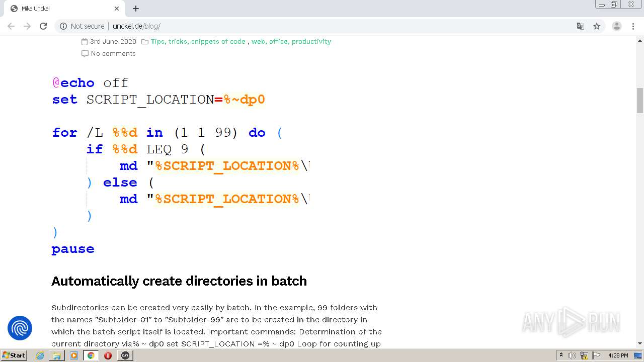Open Chrome profile avatar
The image size is (644, 362).
616,26
